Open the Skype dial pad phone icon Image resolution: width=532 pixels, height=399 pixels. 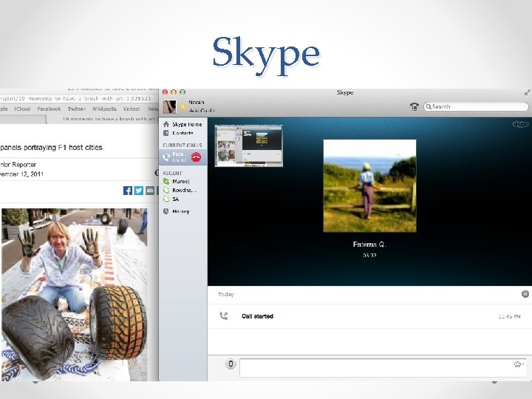coord(415,106)
